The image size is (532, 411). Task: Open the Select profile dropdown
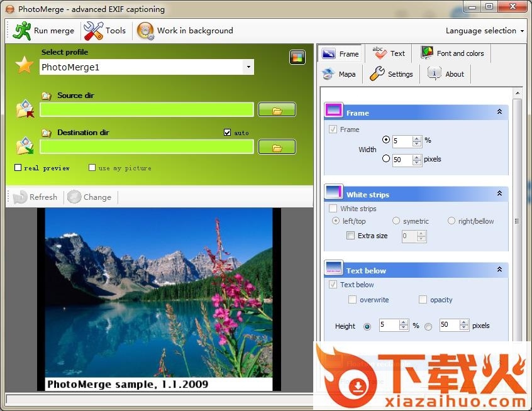tap(248, 67)
